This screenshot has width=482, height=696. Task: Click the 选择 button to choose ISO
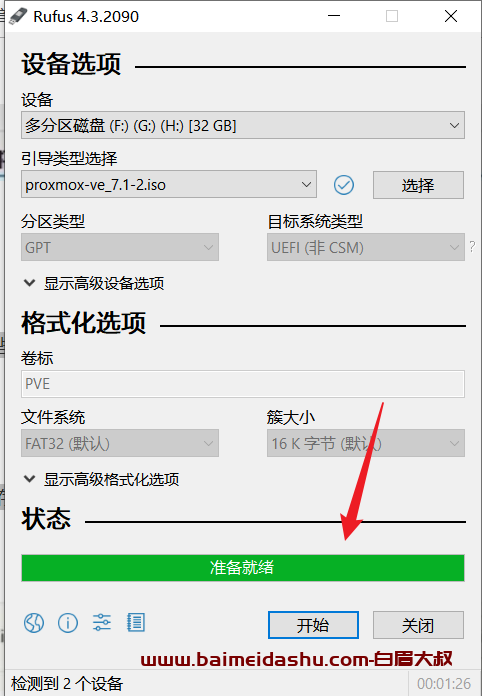point(418,185)
